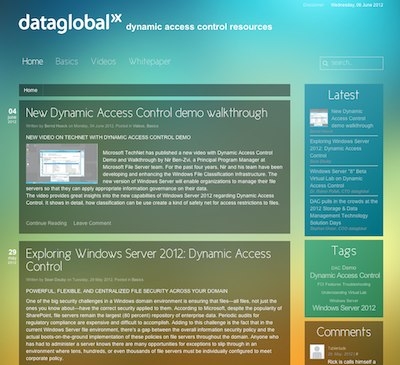400x365 pixels.
Task: Select the Dynamic Access Control tag
Action: (345, 275)
